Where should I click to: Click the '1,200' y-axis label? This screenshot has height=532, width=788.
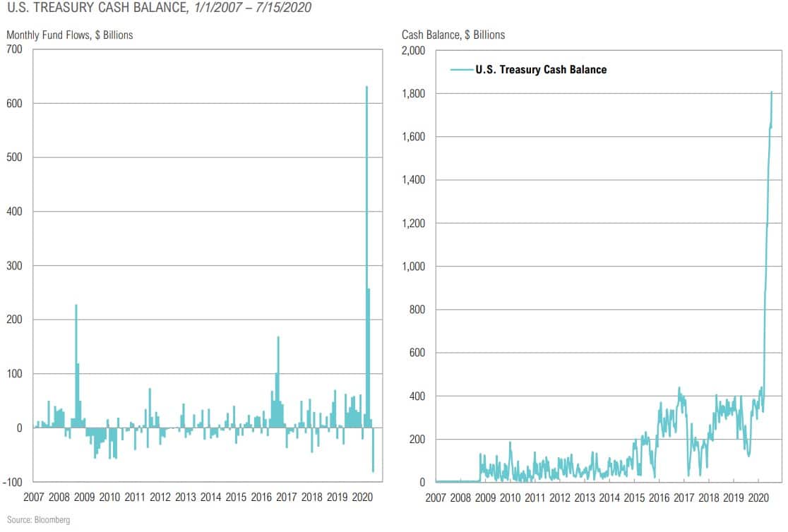[414, 223]
